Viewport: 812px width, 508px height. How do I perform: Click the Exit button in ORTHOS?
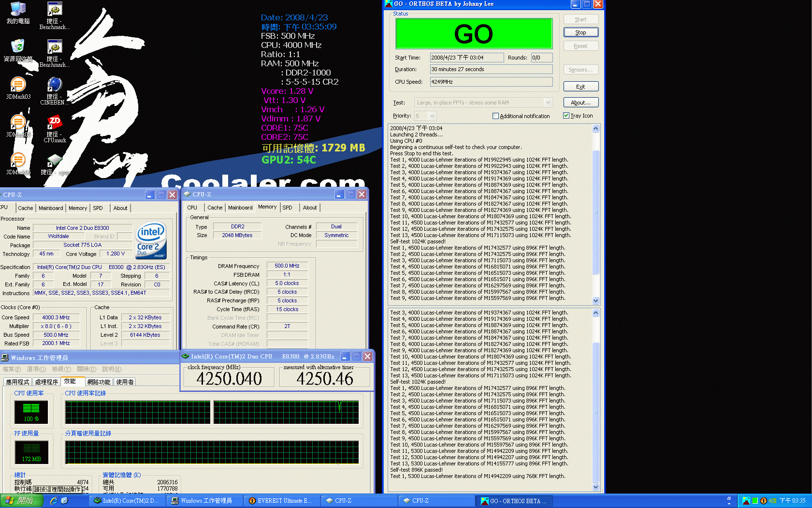pos(581,87)
